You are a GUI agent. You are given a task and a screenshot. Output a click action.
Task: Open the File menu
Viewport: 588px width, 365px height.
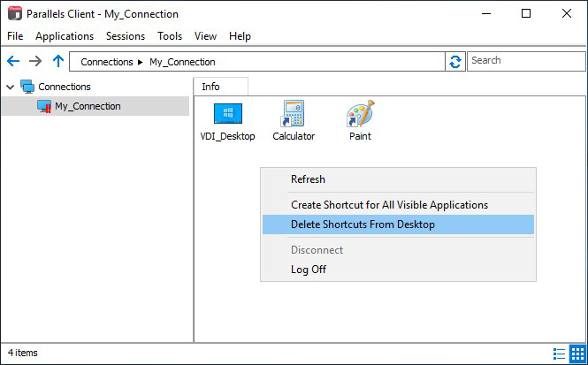tap(15, 36)
